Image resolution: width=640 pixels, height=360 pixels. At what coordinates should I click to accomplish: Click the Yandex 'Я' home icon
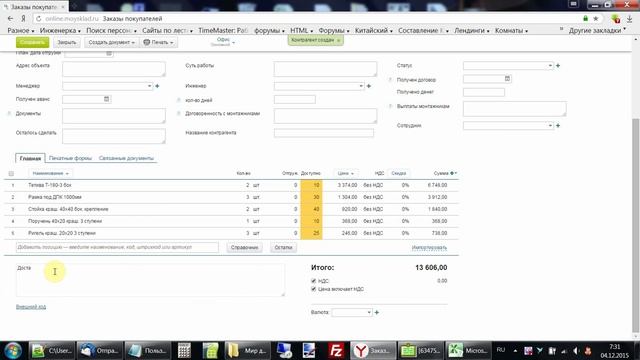[24, 19]
